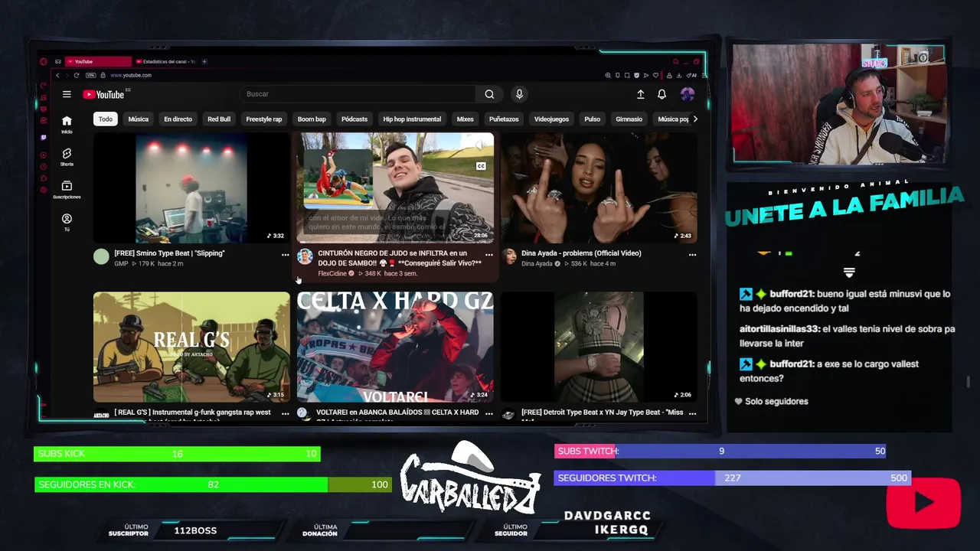
Task: Open the Smino Type Beat thumbnail
Action: pyautogui.click(x=191, y=187)
